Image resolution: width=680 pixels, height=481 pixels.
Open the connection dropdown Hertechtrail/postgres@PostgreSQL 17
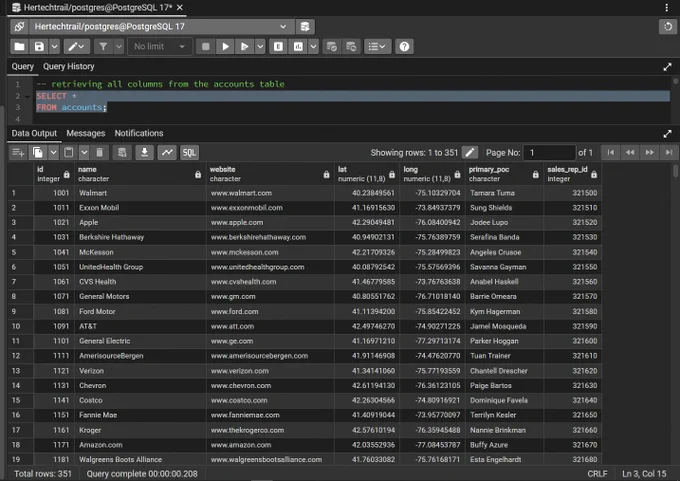(x=161, y=26)
